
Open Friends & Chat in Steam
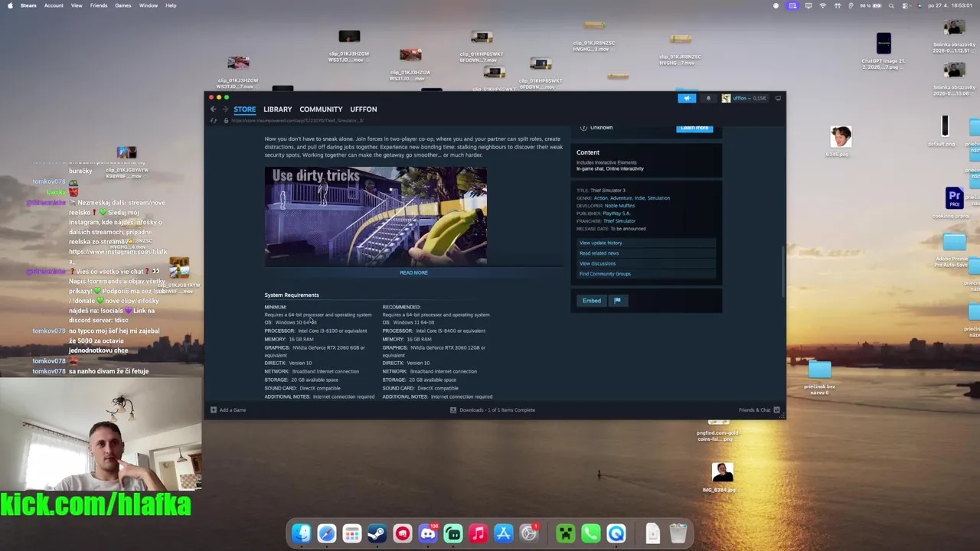[x=759, y=410]
